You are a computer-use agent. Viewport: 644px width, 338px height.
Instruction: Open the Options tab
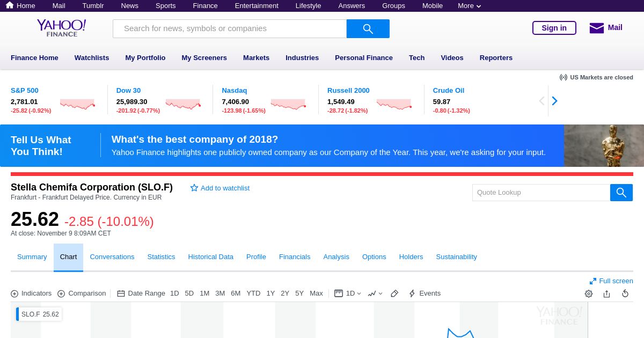point(374,257)
